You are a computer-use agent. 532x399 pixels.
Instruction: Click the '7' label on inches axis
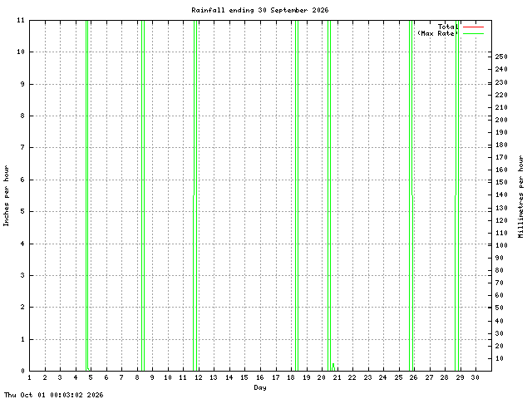pyautogui.click(x=22, y=147)
